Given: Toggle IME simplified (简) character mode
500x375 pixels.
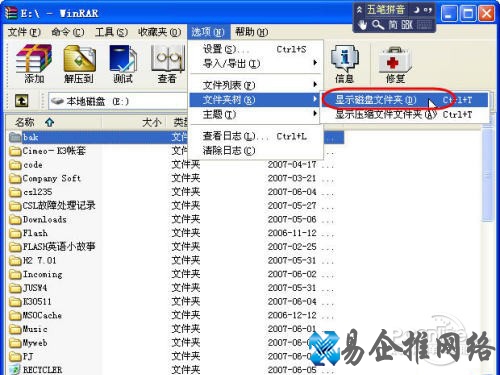Looking at the screenshot, I should click(x=393, y=24).
